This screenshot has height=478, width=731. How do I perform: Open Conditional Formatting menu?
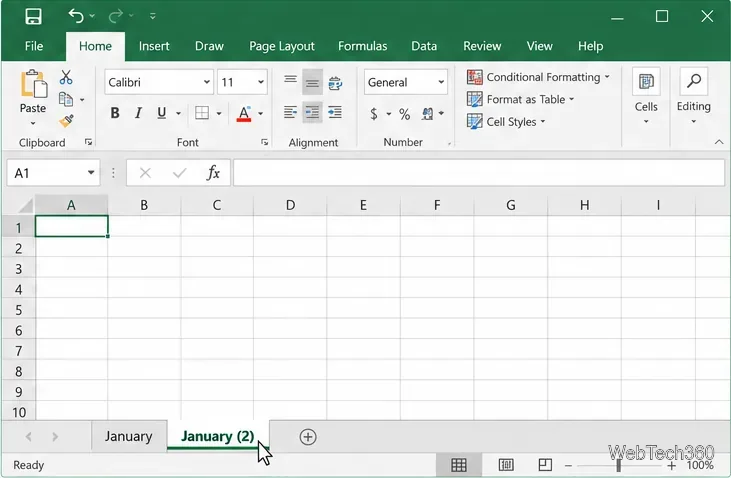click(538, 77)
